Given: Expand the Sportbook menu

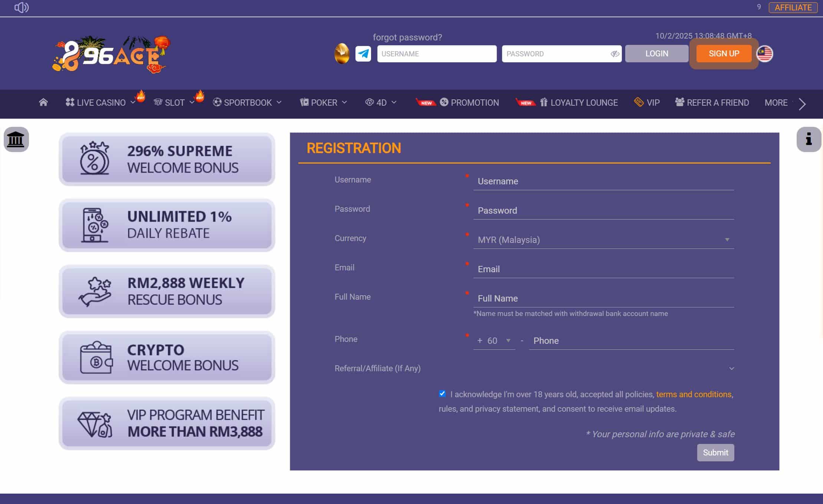Looking at the screenshot, I should pos(247,103).
